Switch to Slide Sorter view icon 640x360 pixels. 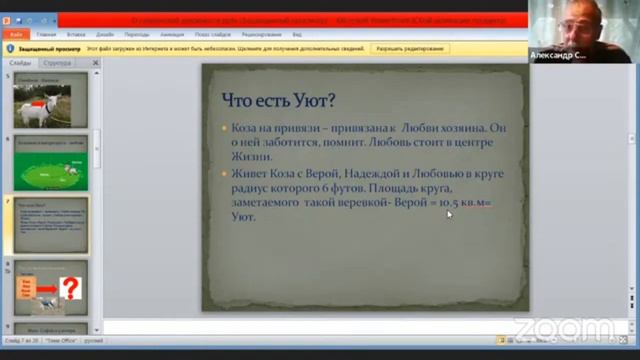point(510,340)
